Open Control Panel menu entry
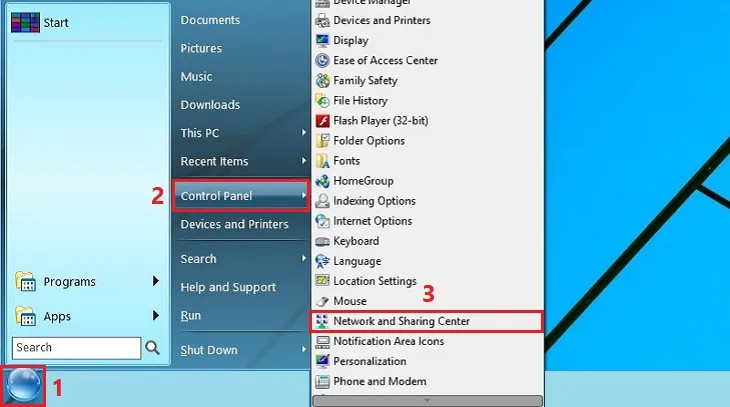 coord(240,196)
